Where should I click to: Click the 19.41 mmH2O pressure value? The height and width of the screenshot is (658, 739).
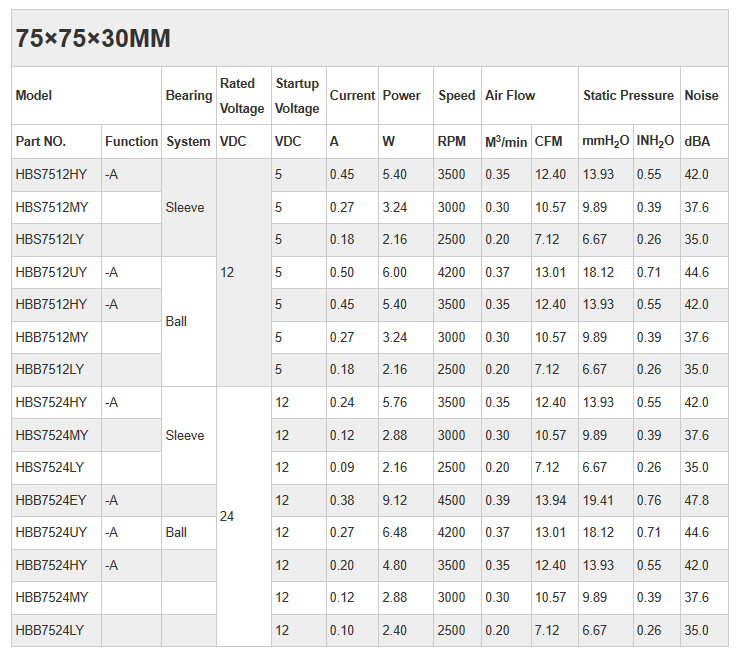[x=598, y=500]
